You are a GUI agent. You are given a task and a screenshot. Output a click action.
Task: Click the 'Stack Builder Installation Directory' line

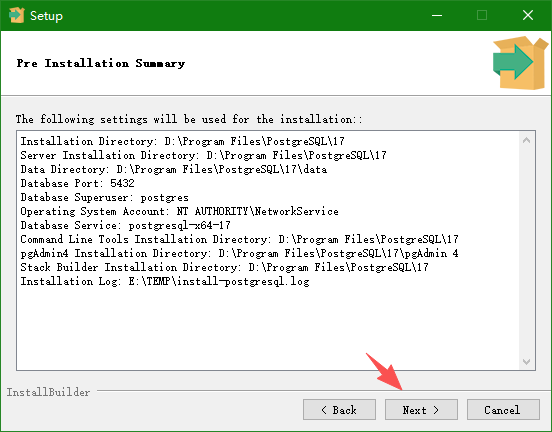pyautogui.click(x=225, y=267)
